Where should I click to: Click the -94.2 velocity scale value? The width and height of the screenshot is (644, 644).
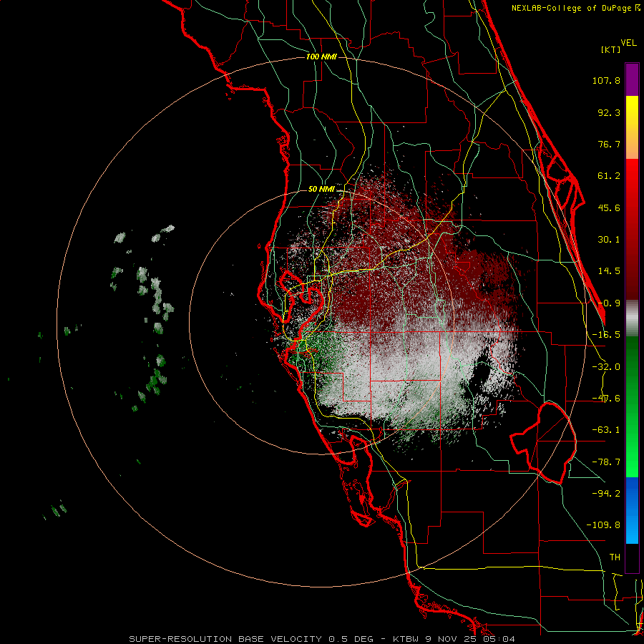click(606, 494)
